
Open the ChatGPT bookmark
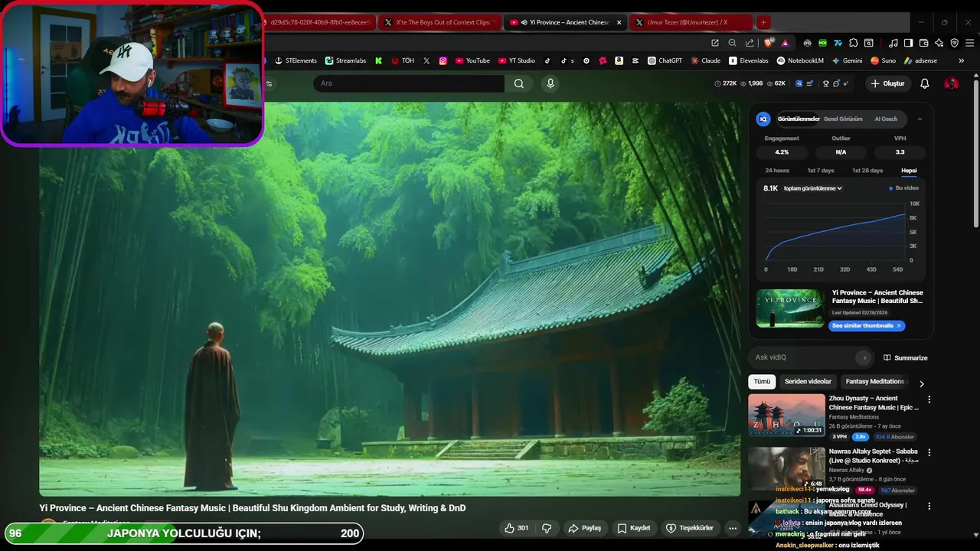[x=665, y=60]
